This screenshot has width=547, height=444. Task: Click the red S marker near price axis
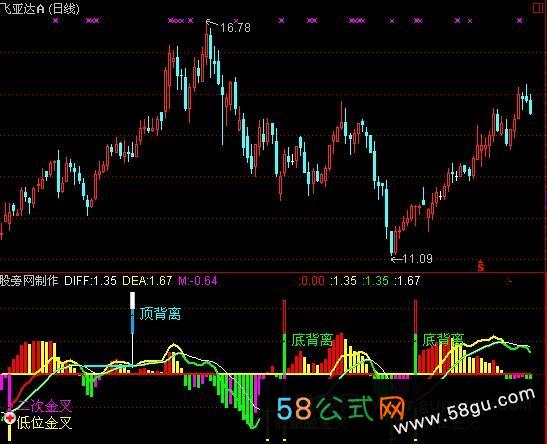coord(481,266)
